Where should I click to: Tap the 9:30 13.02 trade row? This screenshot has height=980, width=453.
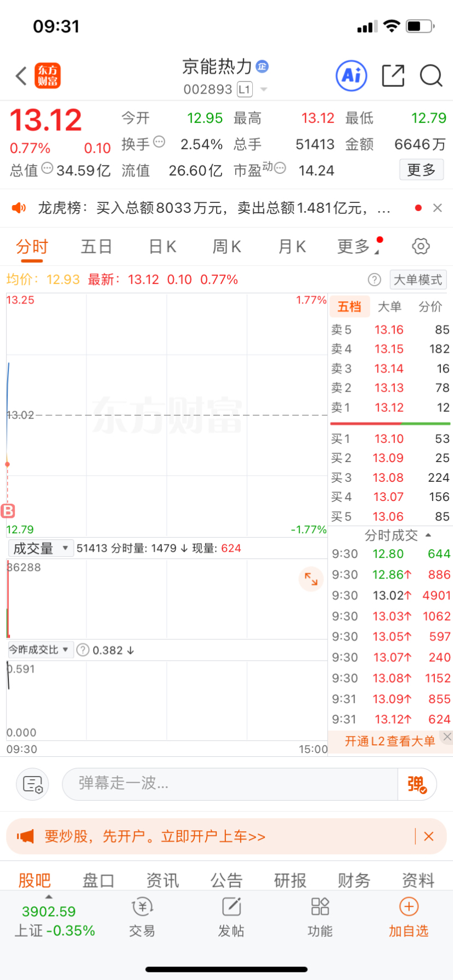pos(391,596)
